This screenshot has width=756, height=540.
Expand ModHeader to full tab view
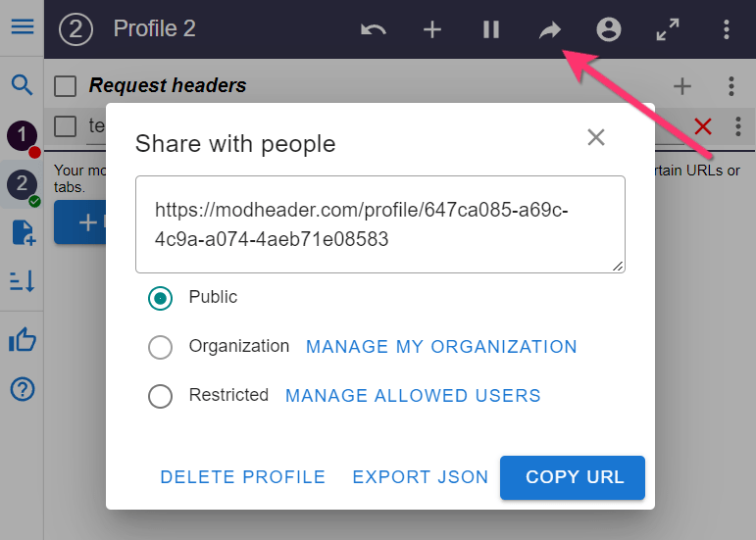pyautogui.click(x=668, y=29)
